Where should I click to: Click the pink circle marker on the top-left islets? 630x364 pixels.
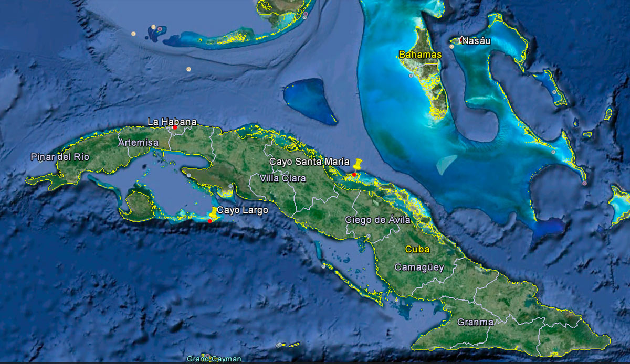(x=160, y=29)
